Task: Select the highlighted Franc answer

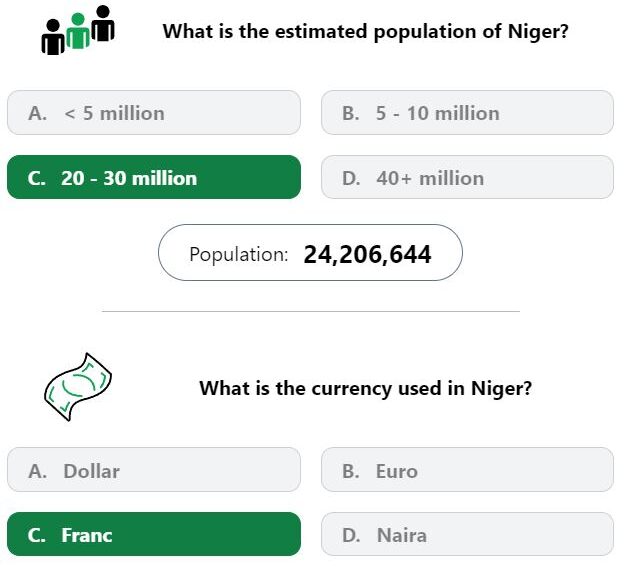Action: click(154, 534)
